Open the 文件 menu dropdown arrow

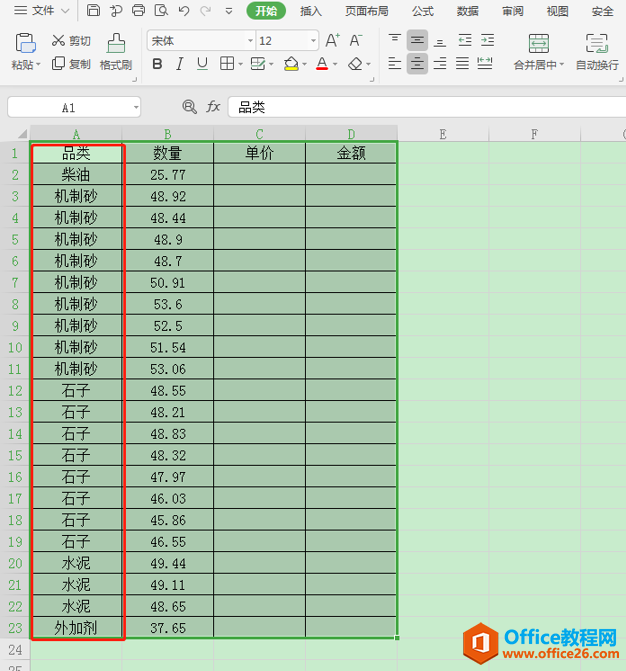[x=65, y=11]
